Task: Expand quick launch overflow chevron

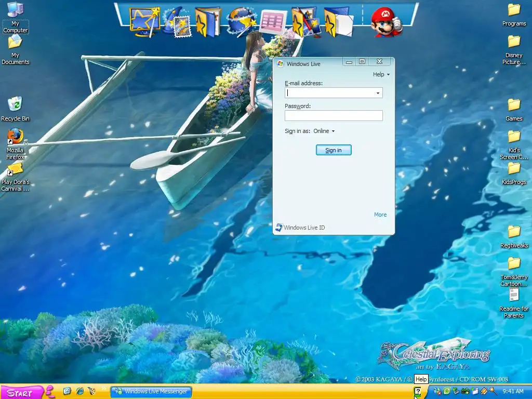Action: 104,389
